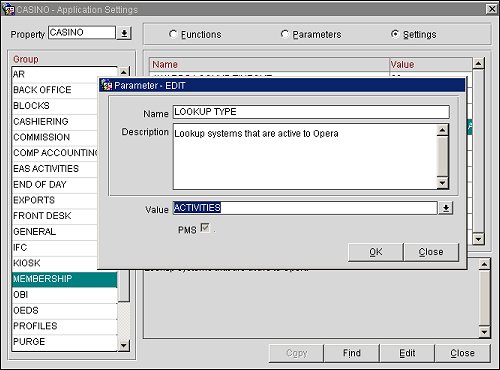Click inside the Description text area
This screenshot has width=500, height=370.
[305, 157]
